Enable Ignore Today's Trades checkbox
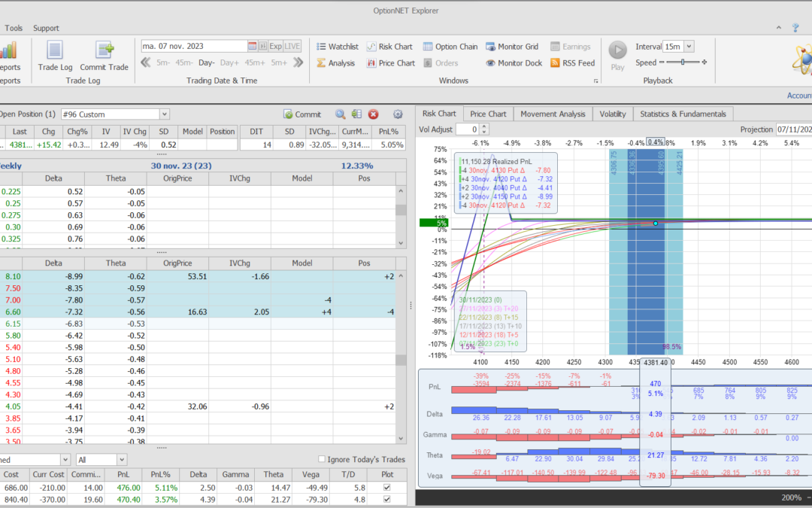 (322, 459)
